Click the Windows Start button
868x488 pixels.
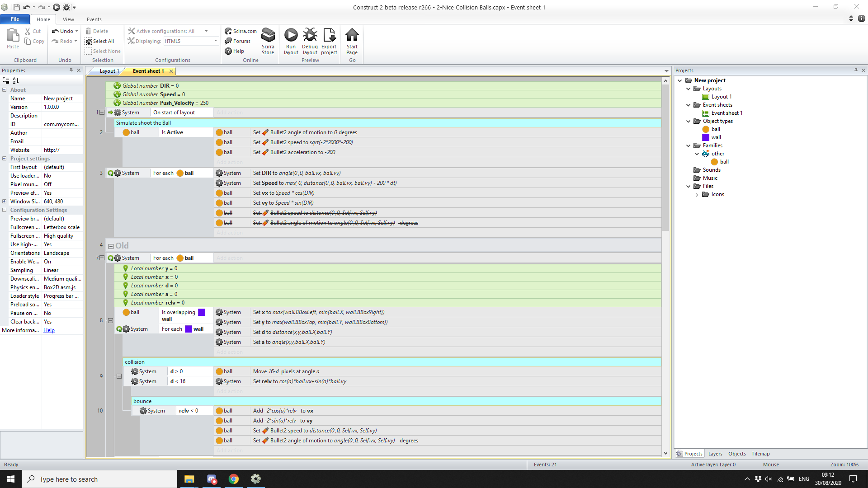click(11, 479)
